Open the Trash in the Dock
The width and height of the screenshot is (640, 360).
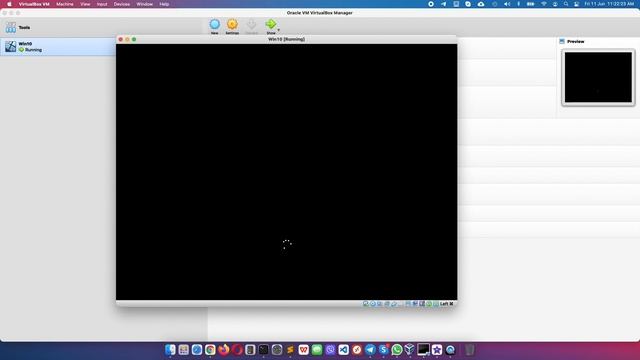point(470,350)
